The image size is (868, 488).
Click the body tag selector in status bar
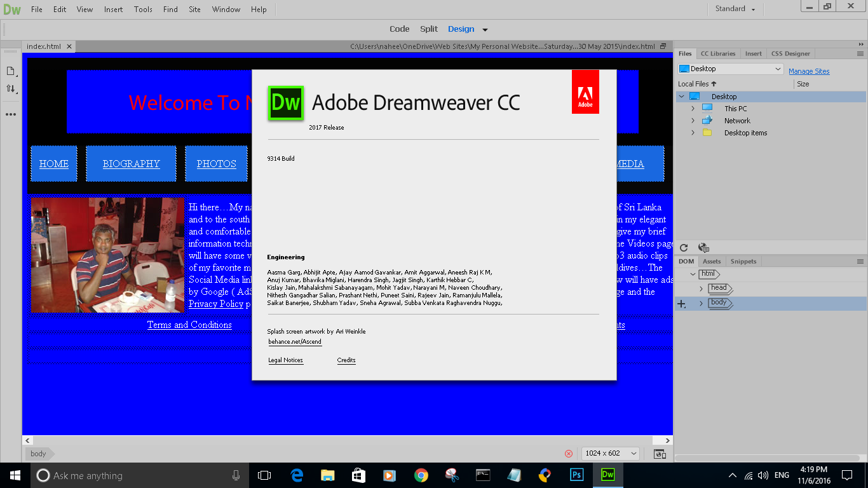tap(38, 454)
